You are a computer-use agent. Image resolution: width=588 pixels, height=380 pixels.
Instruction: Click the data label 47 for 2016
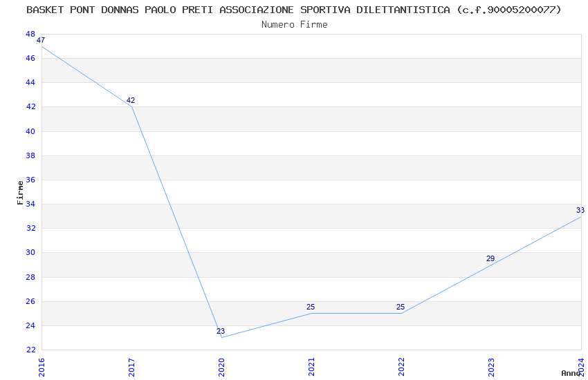41,40
